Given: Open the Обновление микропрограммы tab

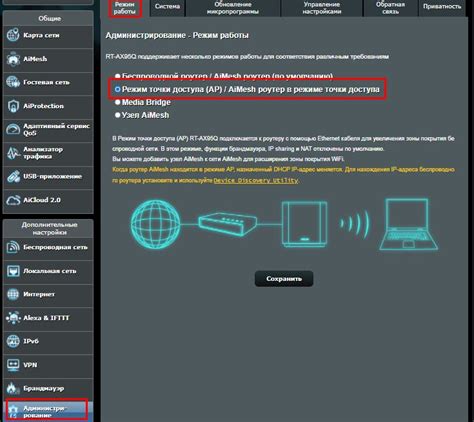Looking at the screenshot, I should (233, 7).
